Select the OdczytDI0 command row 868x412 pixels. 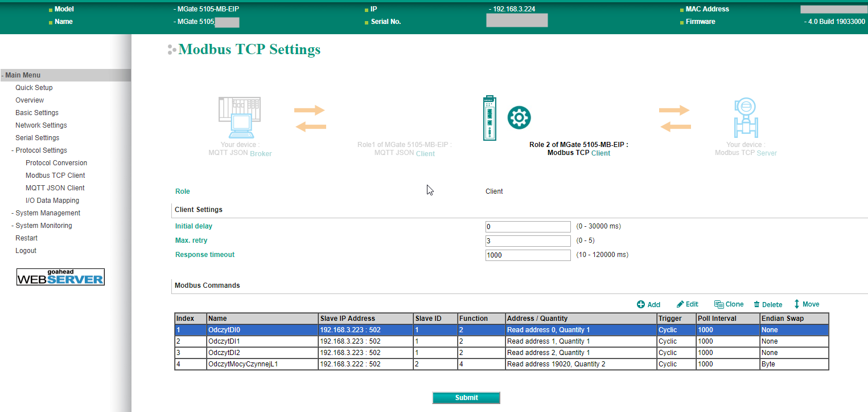click(501, 330)
